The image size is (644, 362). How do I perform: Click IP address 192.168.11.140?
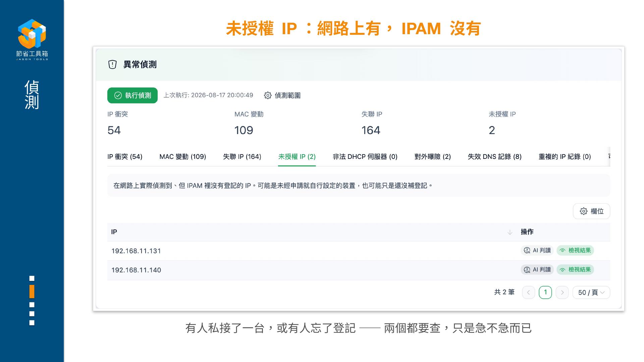[136, 270]
